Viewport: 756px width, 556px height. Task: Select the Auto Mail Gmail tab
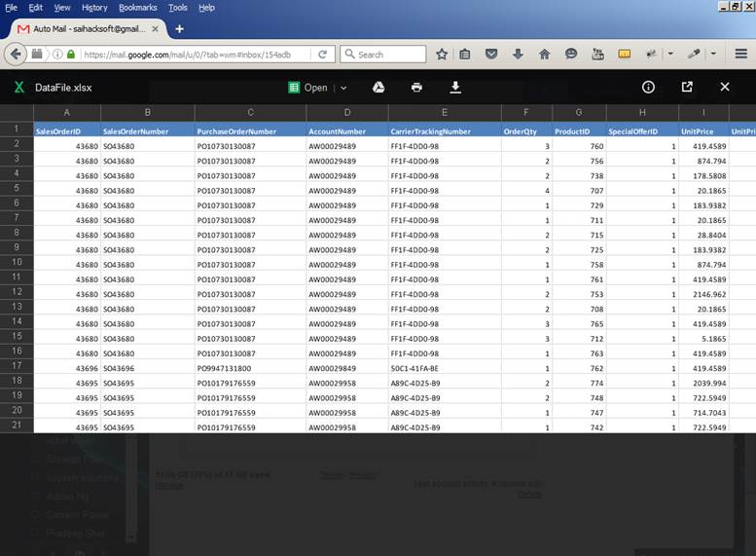[x=88, y=29]
